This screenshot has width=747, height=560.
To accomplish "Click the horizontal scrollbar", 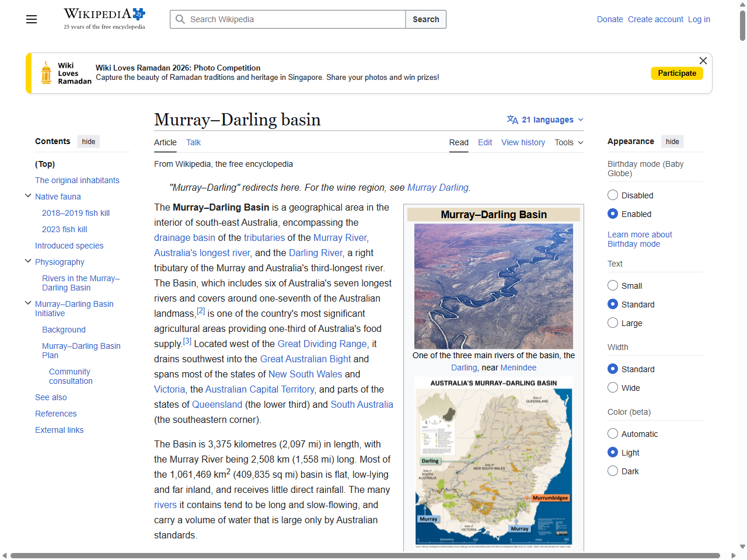I will (x=365, y=555).
